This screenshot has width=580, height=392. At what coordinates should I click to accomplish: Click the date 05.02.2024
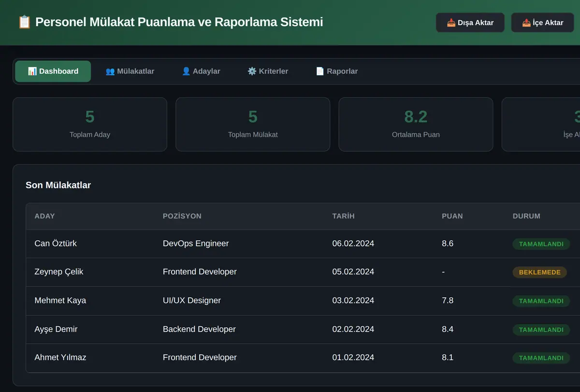(353, 272)
